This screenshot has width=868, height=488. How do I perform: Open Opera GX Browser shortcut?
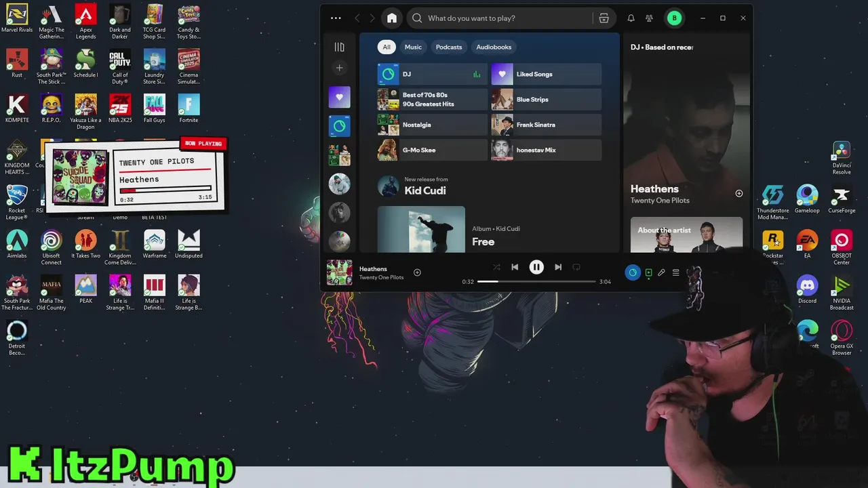click(842, 338)
